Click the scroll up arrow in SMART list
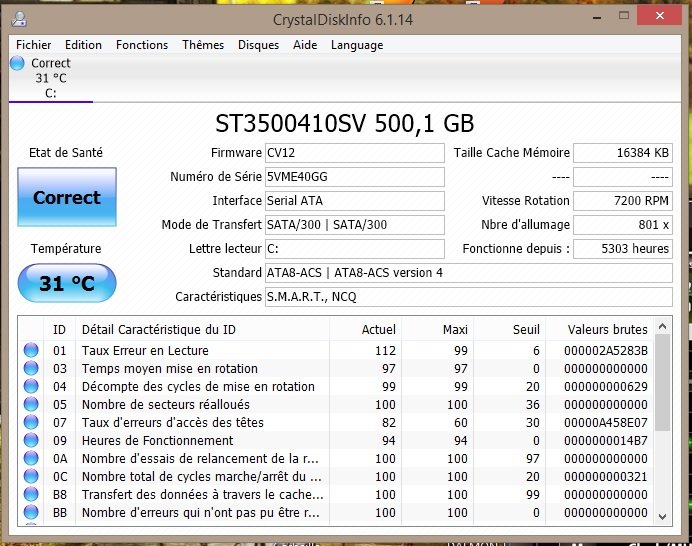This screenshot has height=546, width=692. click(662, 327)
